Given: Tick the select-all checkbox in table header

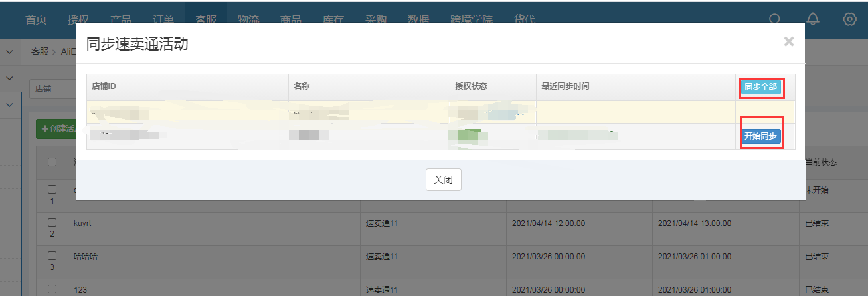Looking at the screenshot, I should 52,162.
